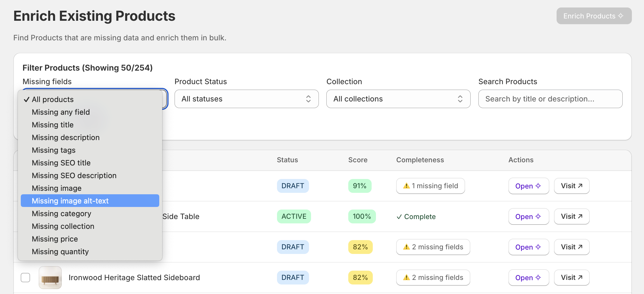The width and height of the screenshot is (644, 294).
Task: Tick the checkbox for Ironwood Heritage Slatted Sideboard
Action: 25,277
